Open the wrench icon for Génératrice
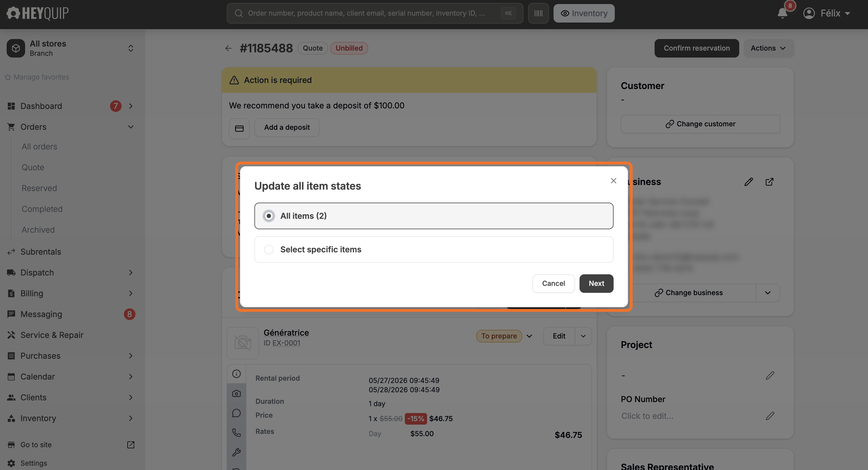This screenshot has height=470, width=868. (236, 452)
